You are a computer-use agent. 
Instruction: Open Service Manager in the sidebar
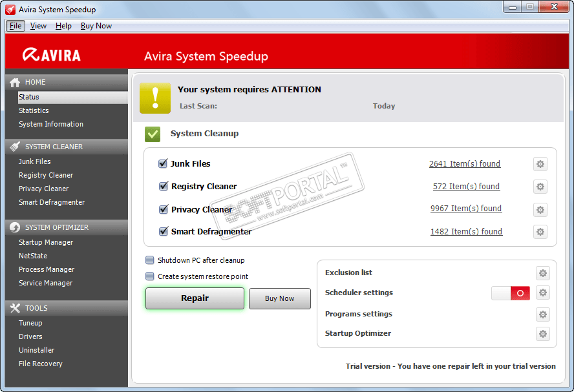(45, 283)
